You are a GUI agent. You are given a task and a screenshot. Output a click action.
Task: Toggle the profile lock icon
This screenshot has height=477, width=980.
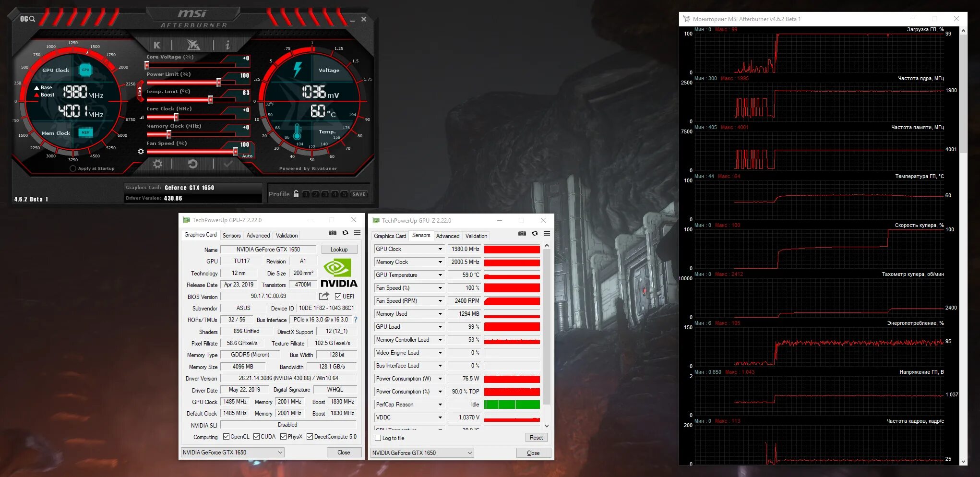click(x=296, y=194)
